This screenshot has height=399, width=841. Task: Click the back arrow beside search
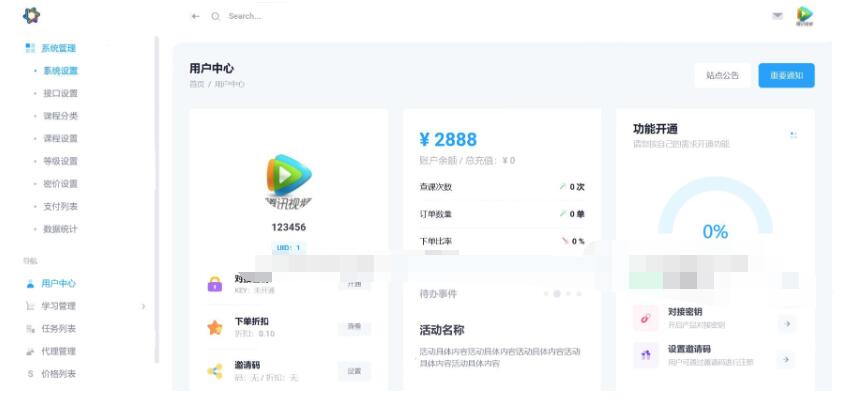(x=195, y=17)
